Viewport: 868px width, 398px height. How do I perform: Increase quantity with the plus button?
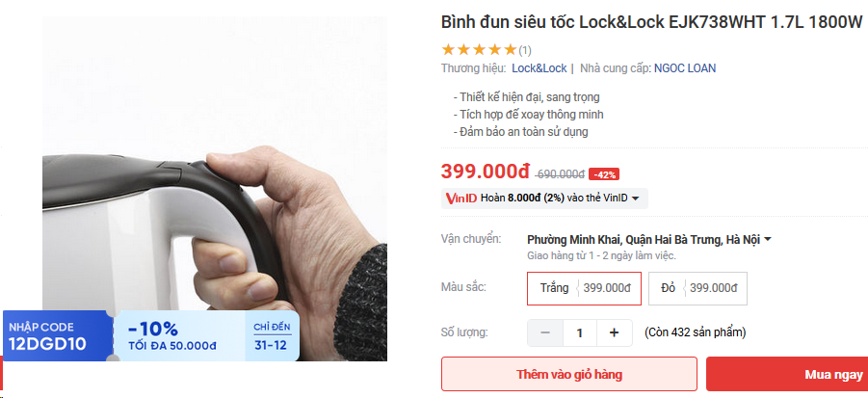(x=614, y=332)
